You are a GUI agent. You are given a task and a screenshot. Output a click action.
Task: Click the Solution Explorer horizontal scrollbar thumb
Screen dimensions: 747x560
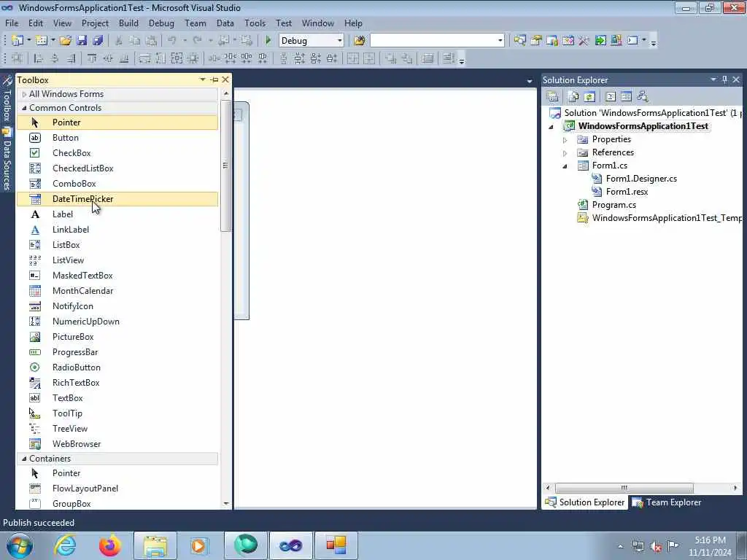[624, 488]
